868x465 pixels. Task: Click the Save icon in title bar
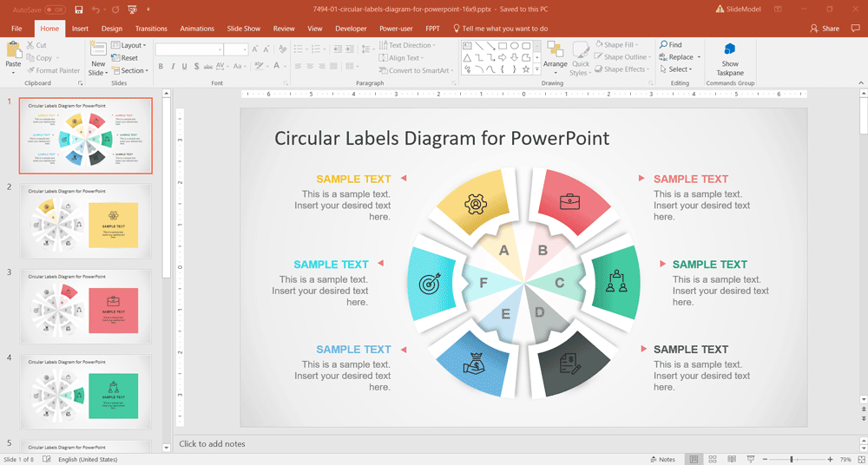pyautogui.click(x=79, y=10)
